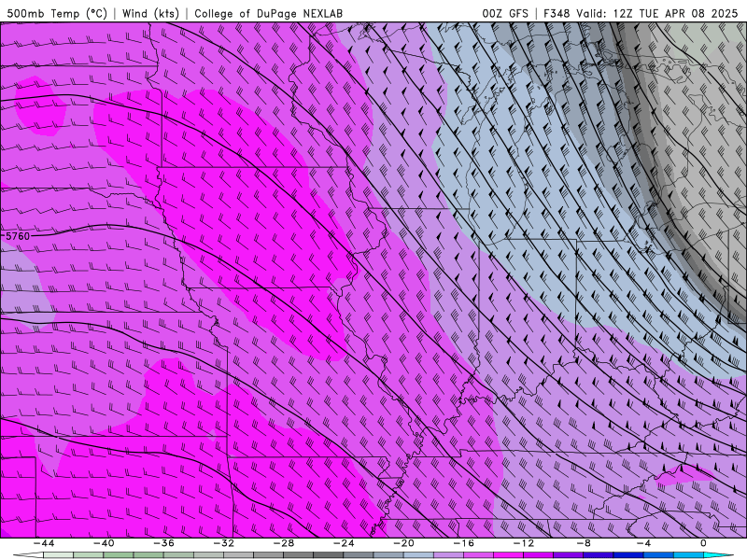
Task: Select the -24 colorbar tick label
Action: pyautogui.click(x=344, y=543)
